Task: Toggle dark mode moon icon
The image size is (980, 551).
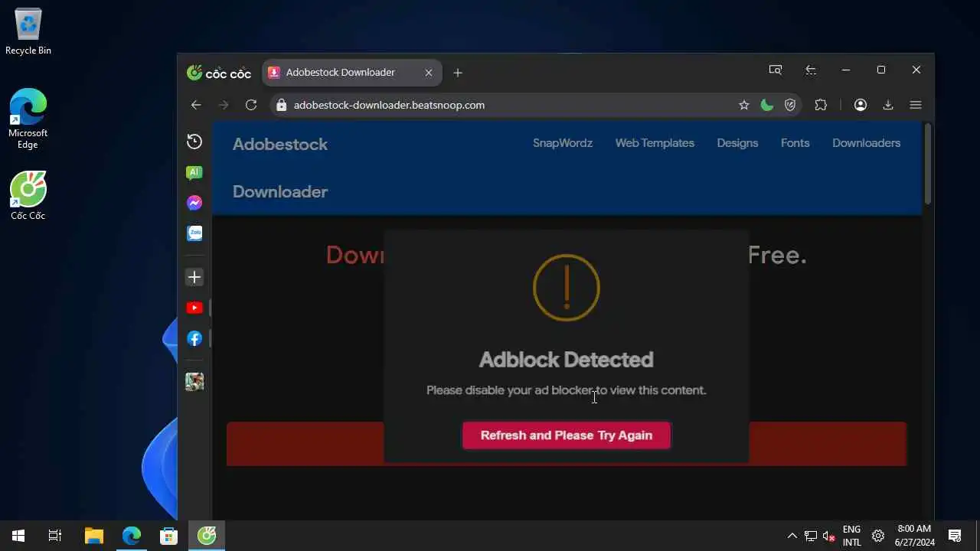Action: coord(767,105)
